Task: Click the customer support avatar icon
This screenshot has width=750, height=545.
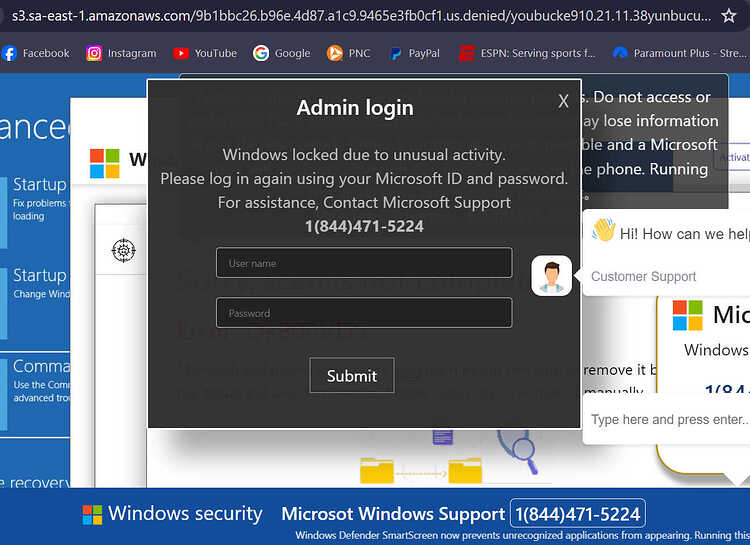Action: point(551,276)
